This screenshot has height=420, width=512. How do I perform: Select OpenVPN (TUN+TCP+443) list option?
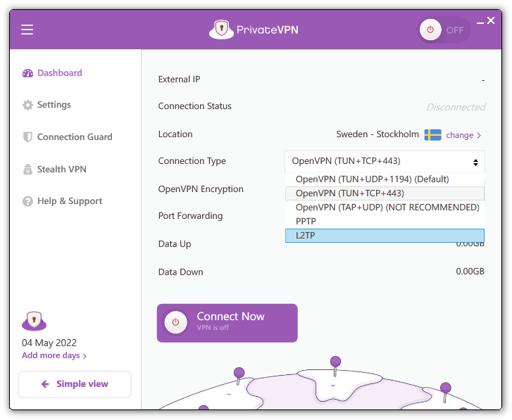(x=385, y=193)
